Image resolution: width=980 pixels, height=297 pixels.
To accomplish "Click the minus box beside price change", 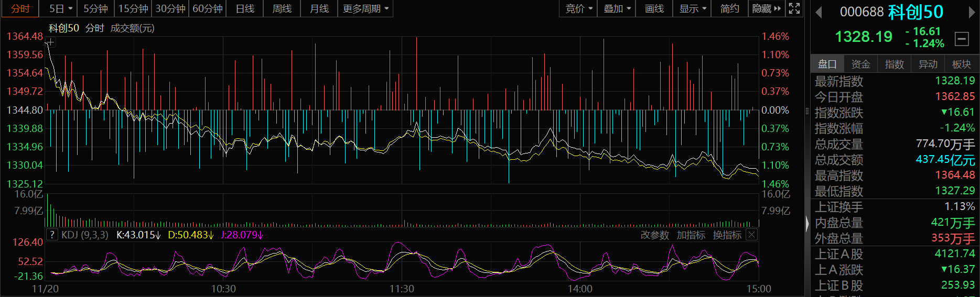I will [962, 38].
